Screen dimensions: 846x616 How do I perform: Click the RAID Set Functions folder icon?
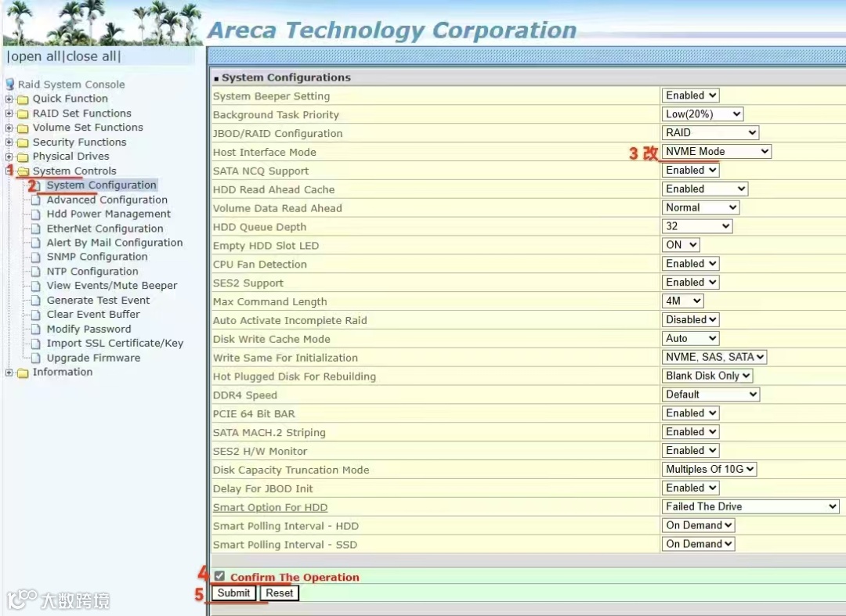[x=23, y=113]
